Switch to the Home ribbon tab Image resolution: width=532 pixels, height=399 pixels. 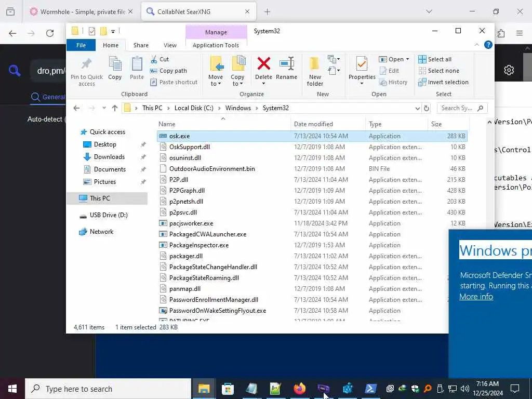111,45
